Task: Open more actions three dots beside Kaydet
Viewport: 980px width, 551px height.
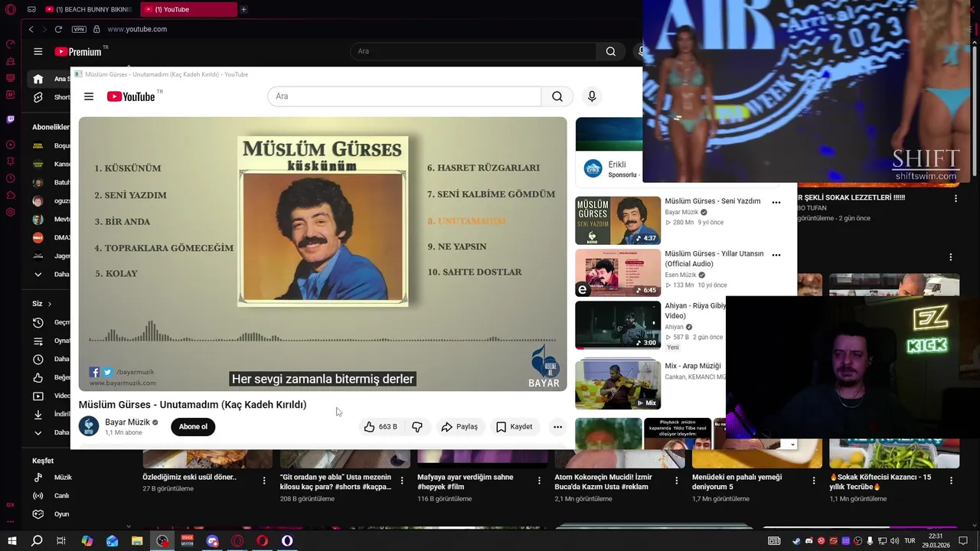Action: (x=558, y=427)
